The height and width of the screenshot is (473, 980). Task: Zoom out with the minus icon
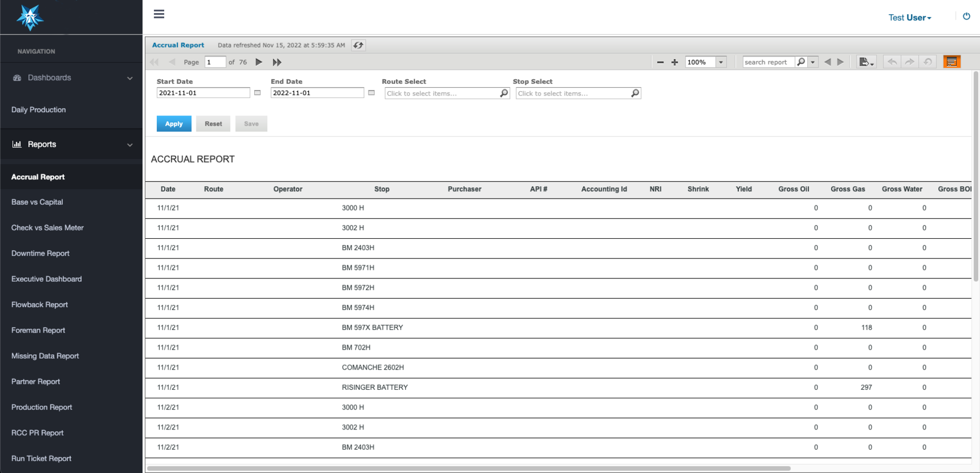(660, 62)
